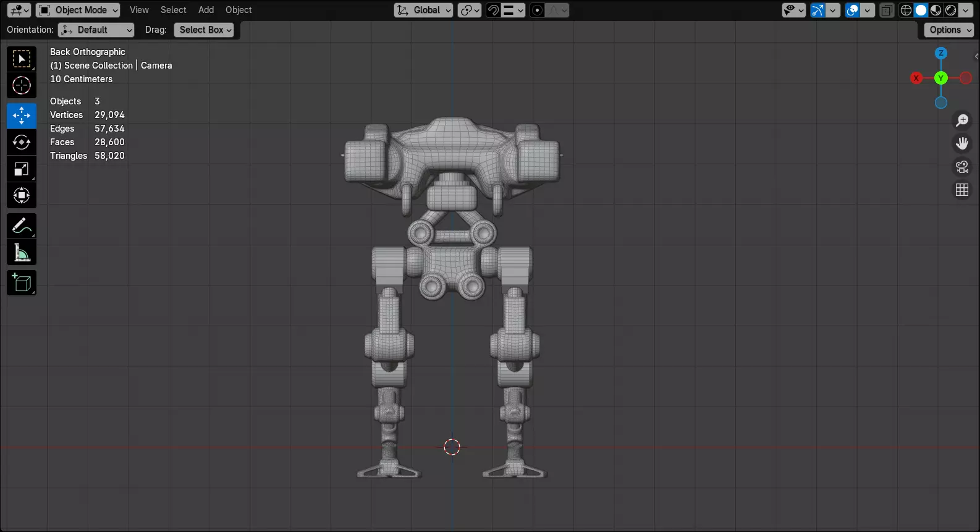
Task: Click the Faces count '28,600'
Action: (x=109, y=142)
